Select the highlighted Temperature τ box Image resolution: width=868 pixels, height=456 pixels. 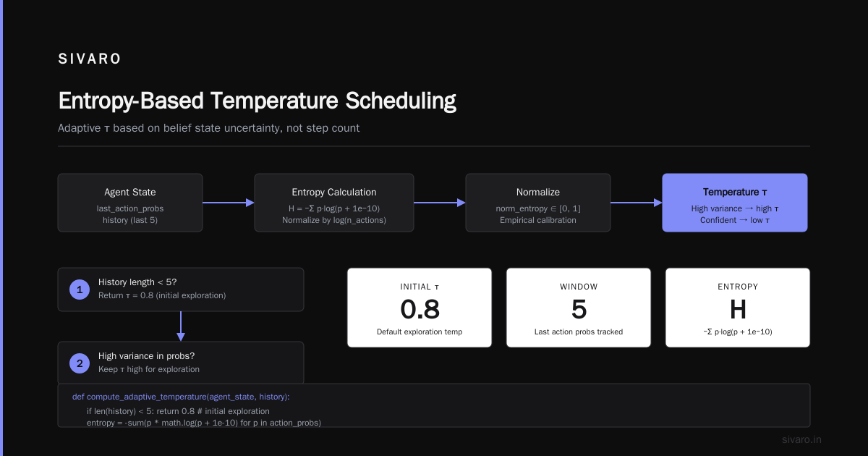click(735, 203)
